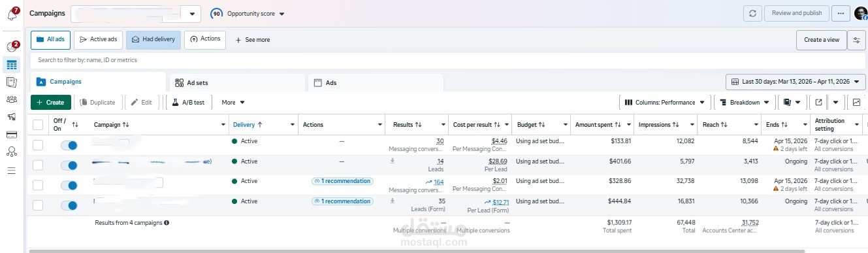Screen dimensions: 868x253
Task: Open the All tools hamburger menu
Action: tap(12, 171)
